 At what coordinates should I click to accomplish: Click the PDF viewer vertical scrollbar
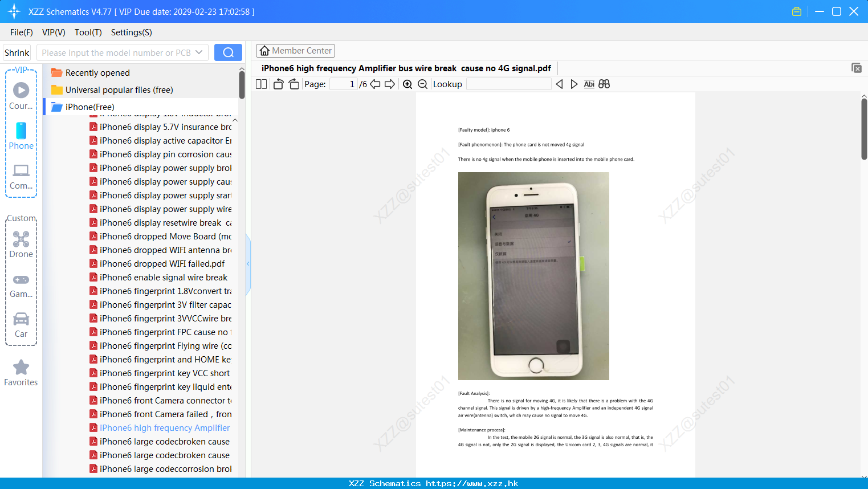pyautogui.click(x=864, y=129)
